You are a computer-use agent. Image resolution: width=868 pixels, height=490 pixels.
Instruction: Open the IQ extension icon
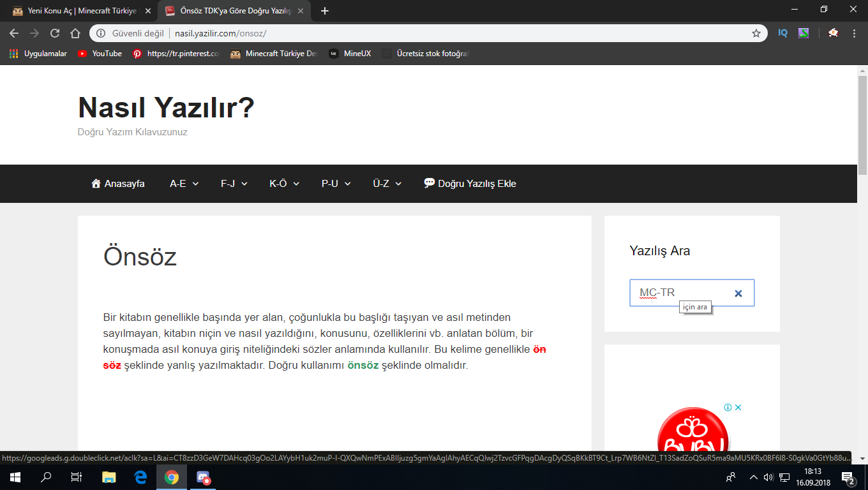click(783, 33)
